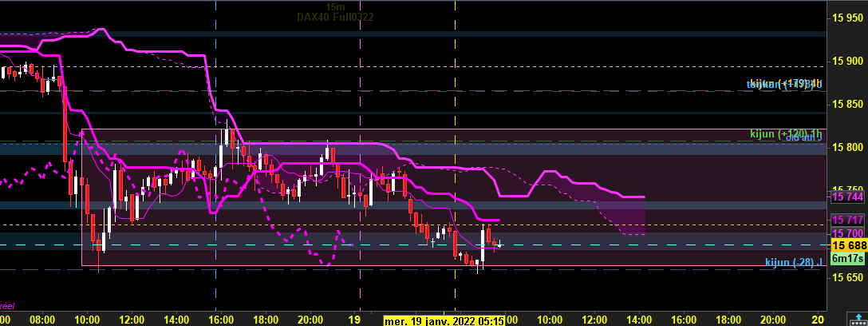The height and width of the screenshot is (326, 868).
Task: Select the magenta 15 700 price tag
Action: pyautogui.click(x=846, y=233)
